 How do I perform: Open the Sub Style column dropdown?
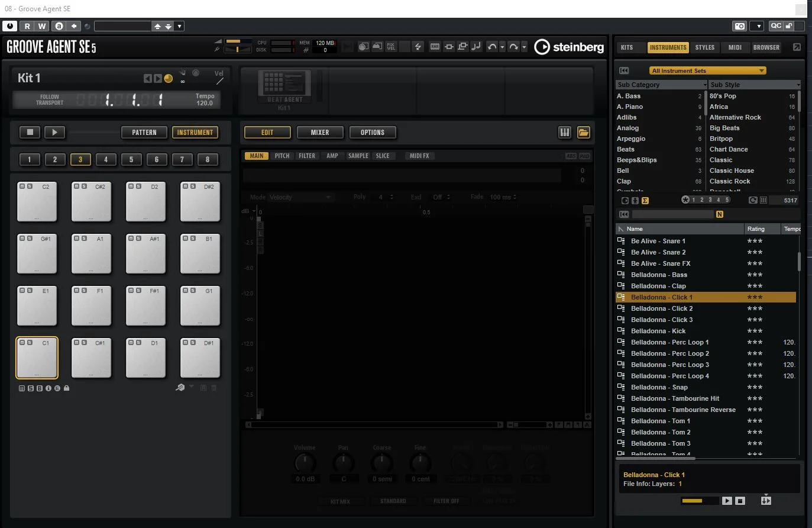(798, 85)
